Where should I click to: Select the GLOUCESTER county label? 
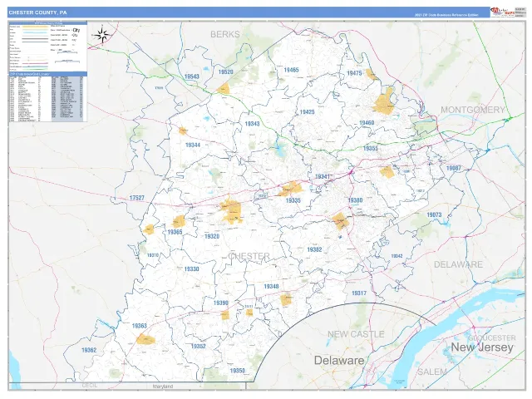[x=492, y=338]
